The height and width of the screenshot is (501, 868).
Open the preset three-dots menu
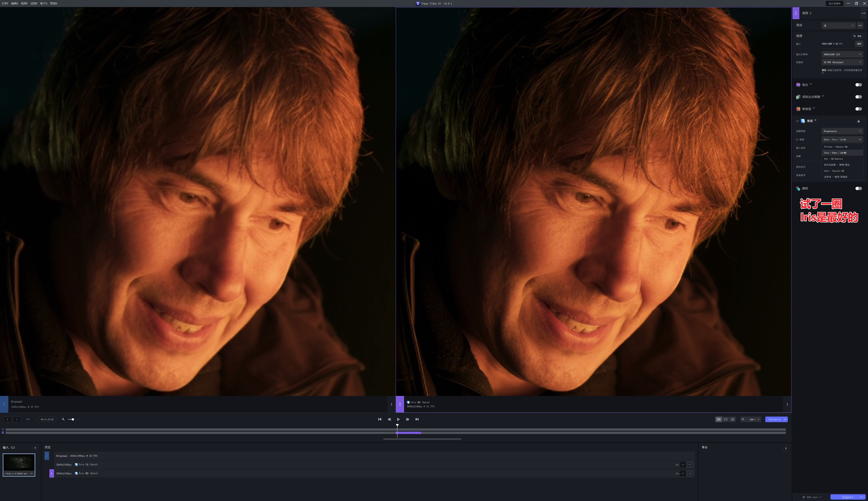click(860, 26)
